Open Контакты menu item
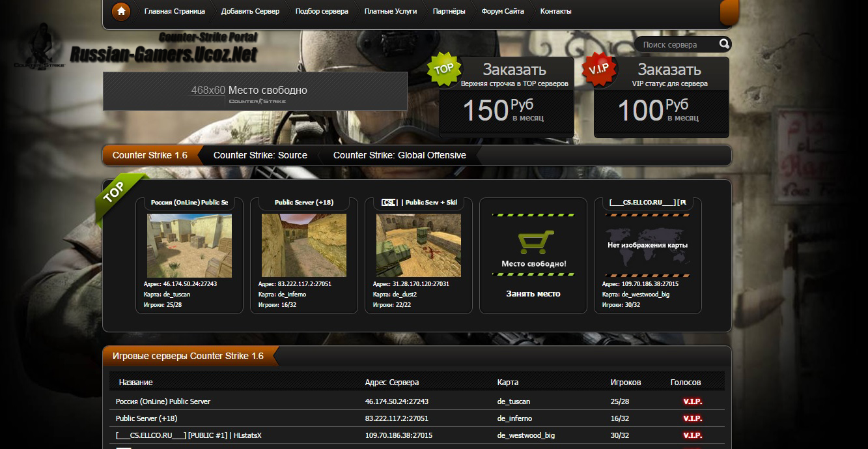868x449 pixels. 556,11
